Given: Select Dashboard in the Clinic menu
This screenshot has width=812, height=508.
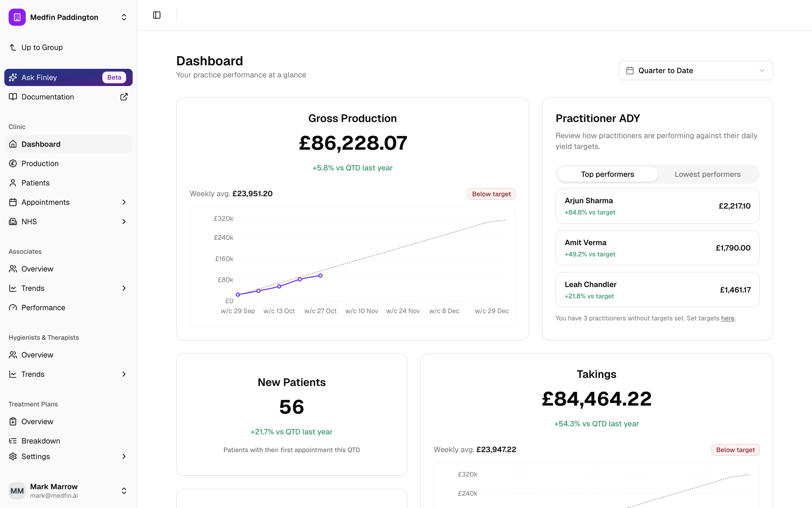Looking at the screenshot, I should click(68, 144).
